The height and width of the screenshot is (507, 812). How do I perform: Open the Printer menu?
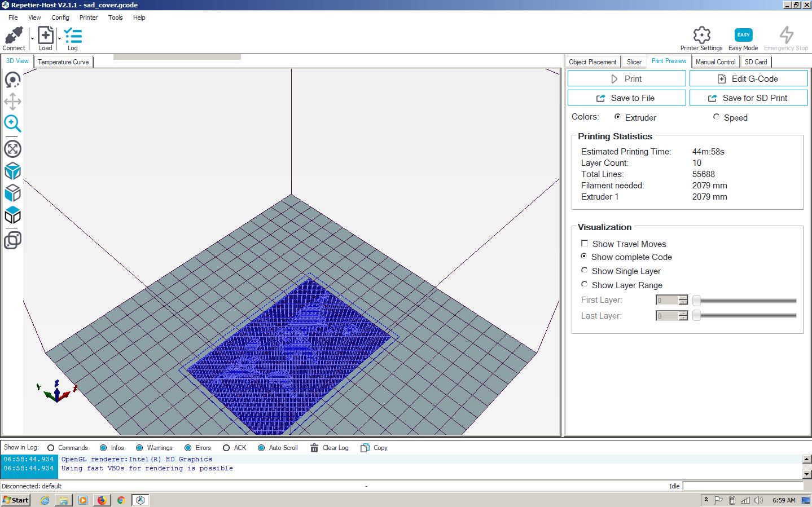coord(89,17)
